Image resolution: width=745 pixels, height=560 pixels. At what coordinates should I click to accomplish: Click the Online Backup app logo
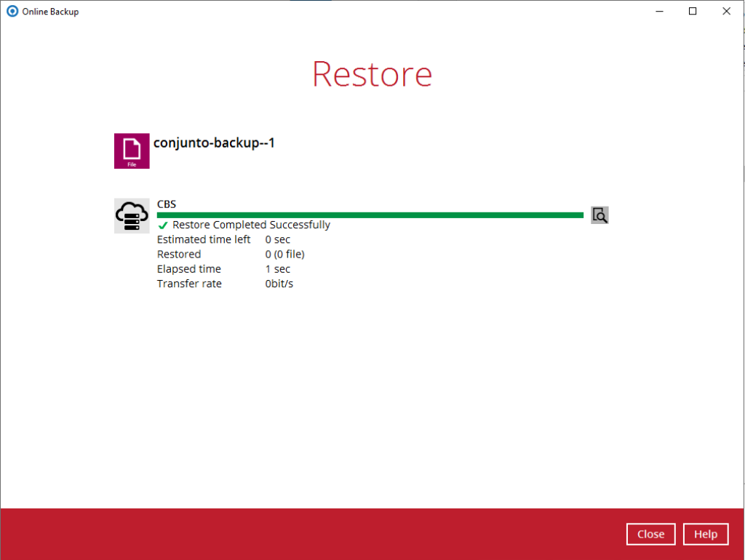[12, 11]
